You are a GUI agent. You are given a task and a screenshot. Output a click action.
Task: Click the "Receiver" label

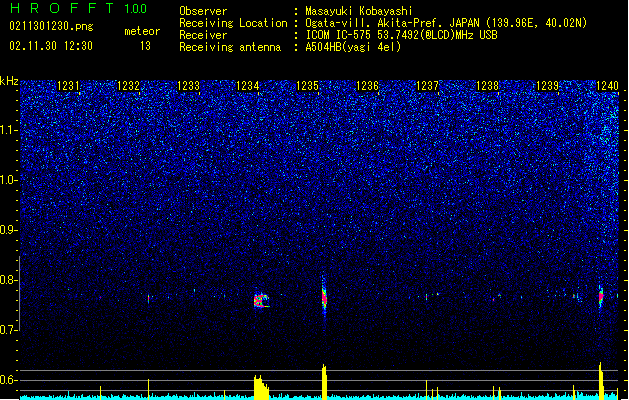click(203, 35)
